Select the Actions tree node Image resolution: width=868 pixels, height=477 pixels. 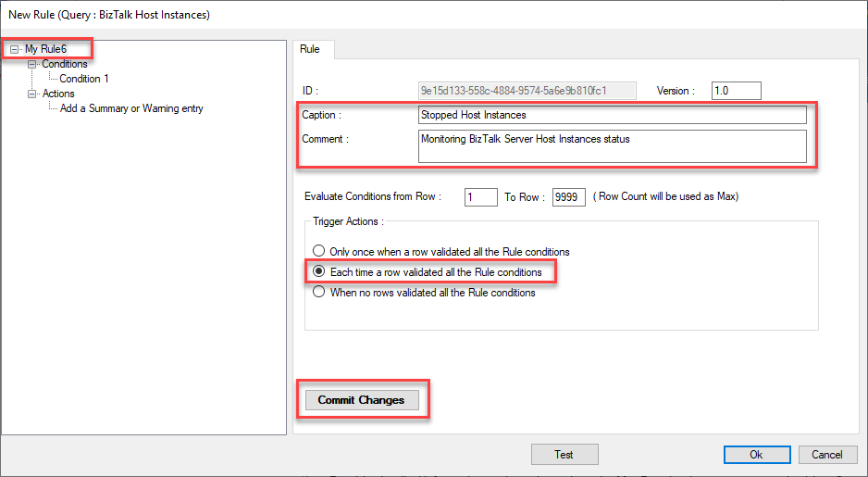point(58,94)
